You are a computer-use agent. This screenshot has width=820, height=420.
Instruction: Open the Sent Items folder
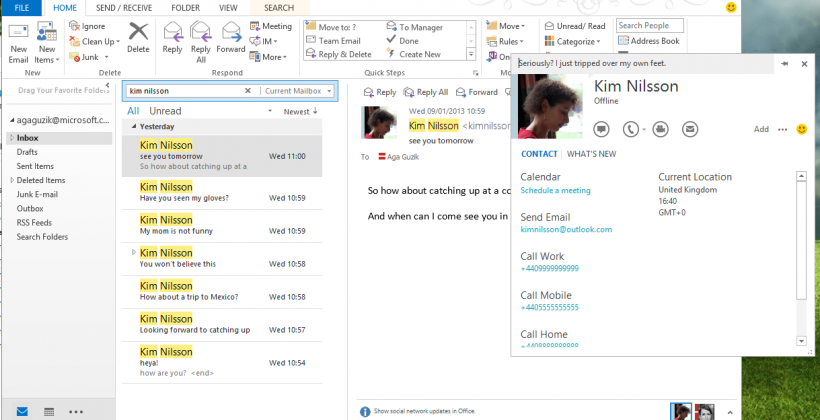[35, 166]
